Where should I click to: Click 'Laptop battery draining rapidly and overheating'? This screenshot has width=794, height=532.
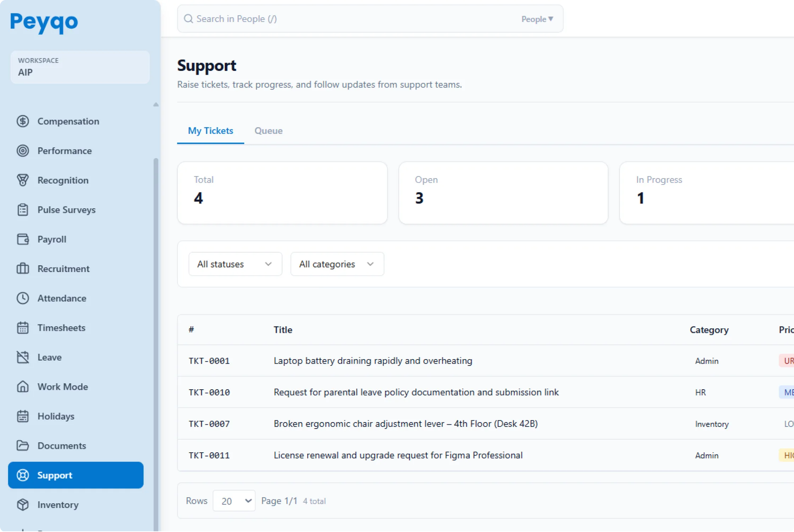click(373, 361)
